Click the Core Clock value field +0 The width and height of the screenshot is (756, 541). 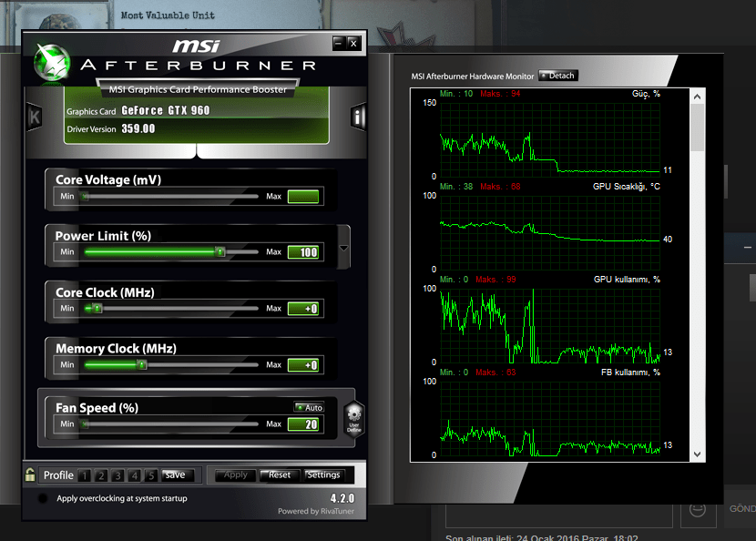click(x=303, y=309)
